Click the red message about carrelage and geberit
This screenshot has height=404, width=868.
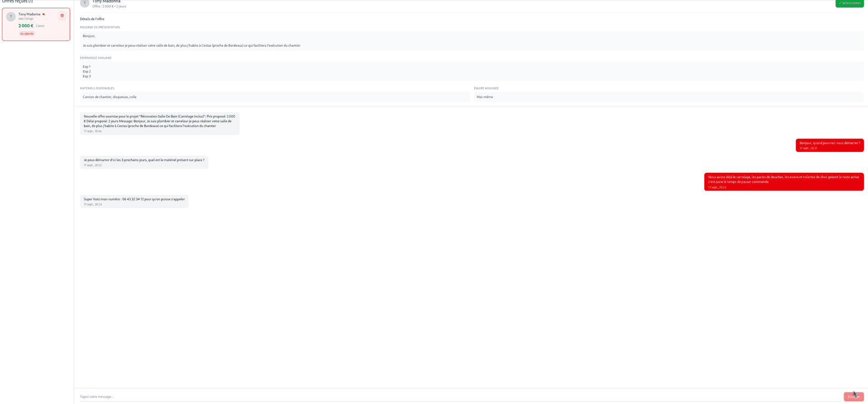[x=783, y=182]
